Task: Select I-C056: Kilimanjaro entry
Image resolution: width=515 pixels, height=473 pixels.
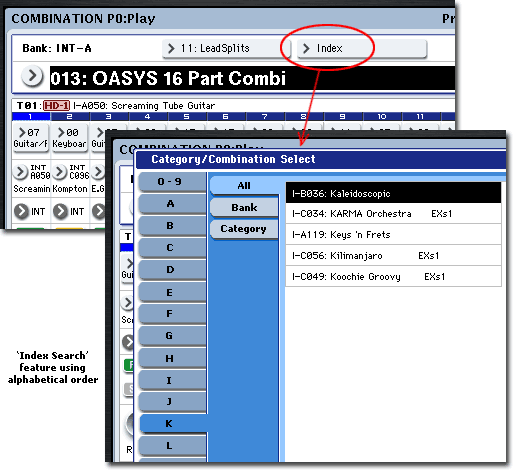Action: click(393, 255)
